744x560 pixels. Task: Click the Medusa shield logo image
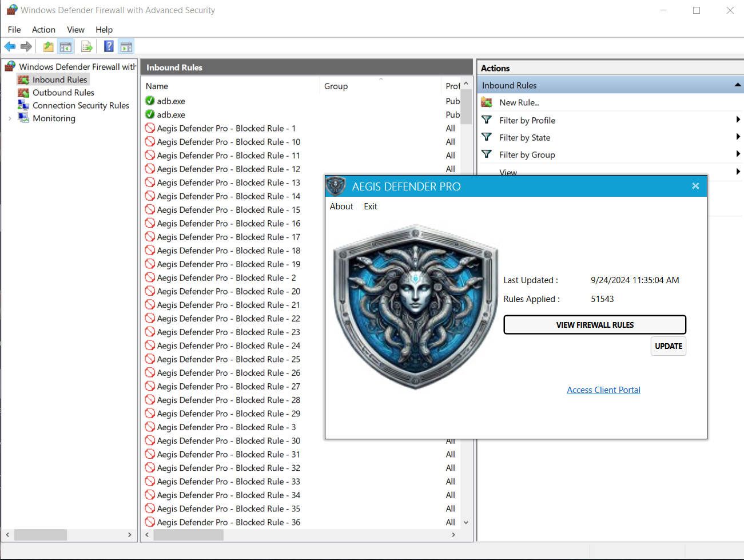click(416, 307)
